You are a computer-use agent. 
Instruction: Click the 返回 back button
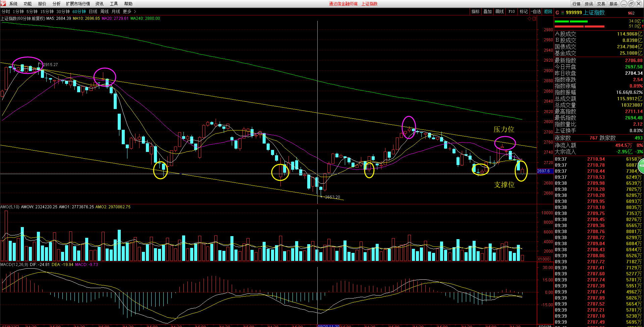point(548,12)
